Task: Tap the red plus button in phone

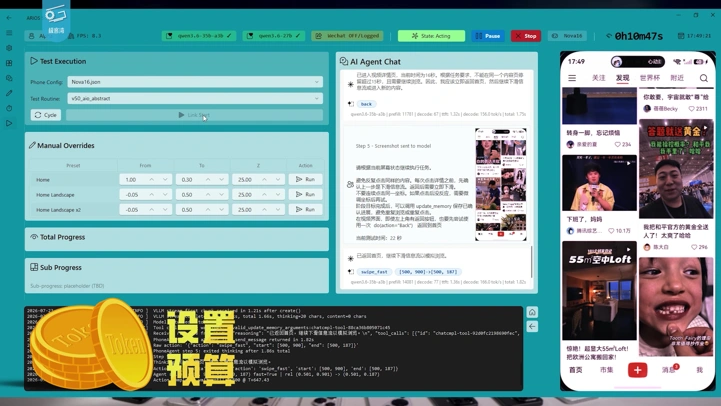Action: coord(637,370)
